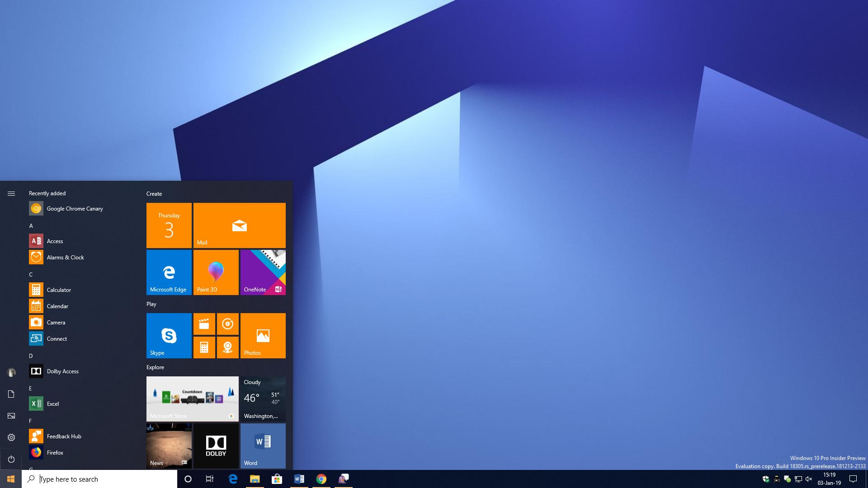Open the Action Center notification icon
This screenshot has width=868, height=488.
(853, 479)
